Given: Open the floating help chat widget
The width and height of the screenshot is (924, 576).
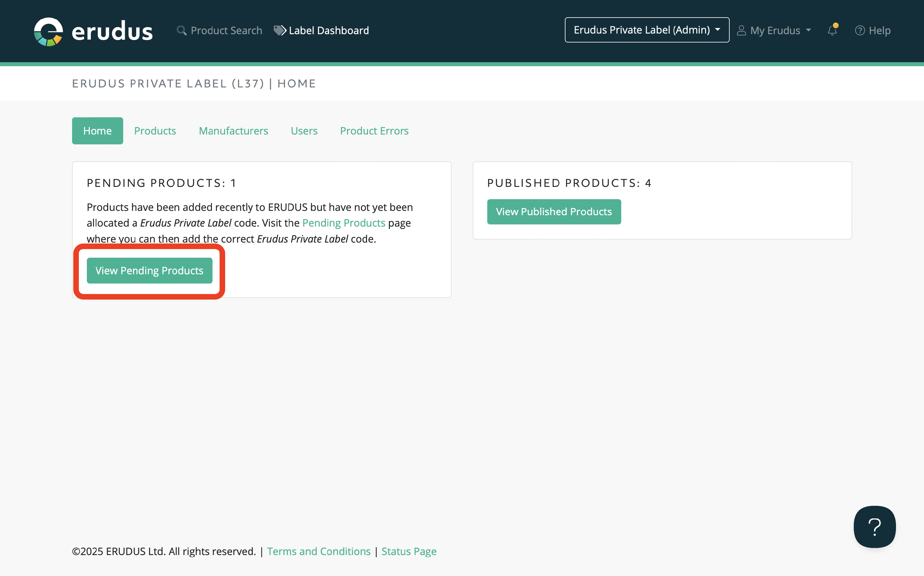Looking at the screenshot, I should (x=874, y=526).
